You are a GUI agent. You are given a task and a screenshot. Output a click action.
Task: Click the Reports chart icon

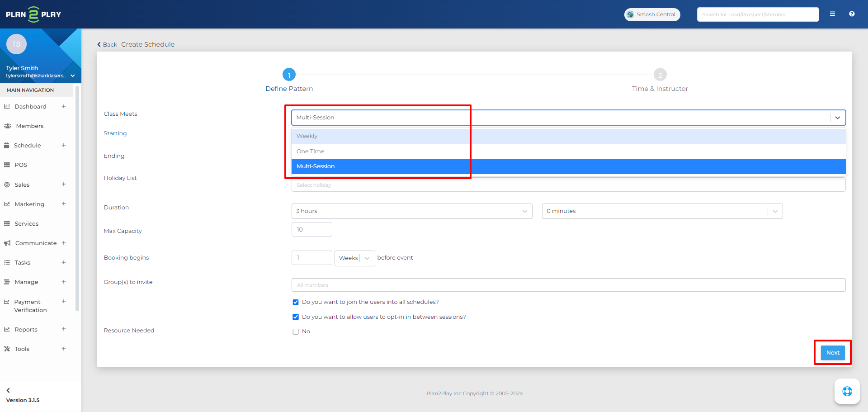(x=7, y=329)
